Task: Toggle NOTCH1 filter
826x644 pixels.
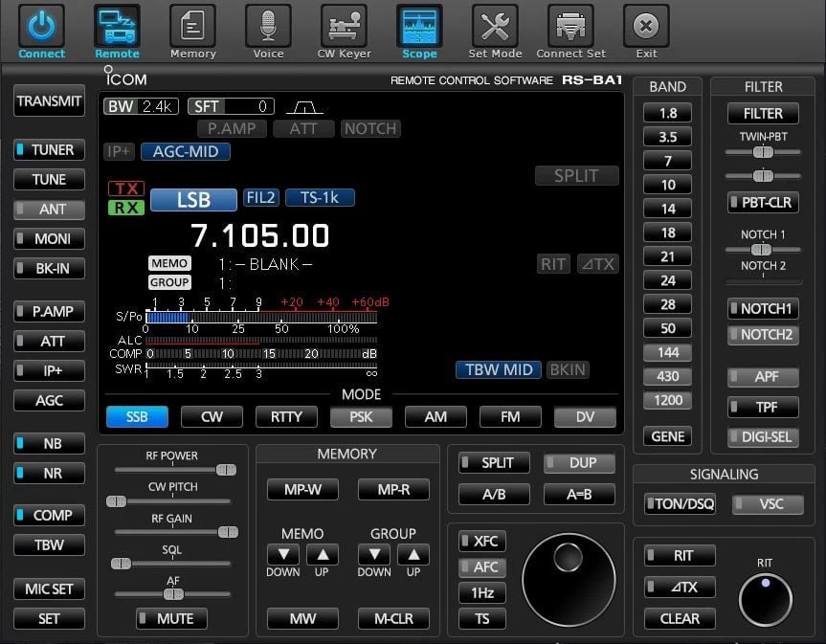Action: (x=763, y=308)
